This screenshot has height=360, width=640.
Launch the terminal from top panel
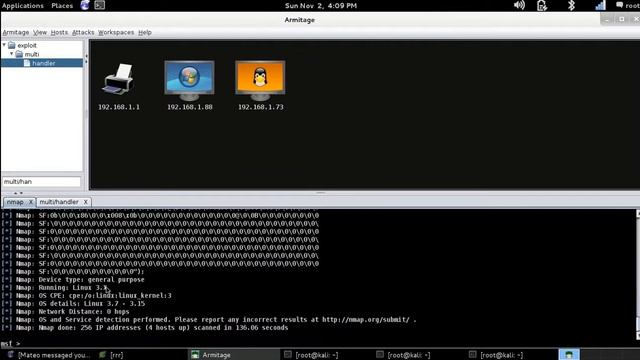(x=100, y=5)
